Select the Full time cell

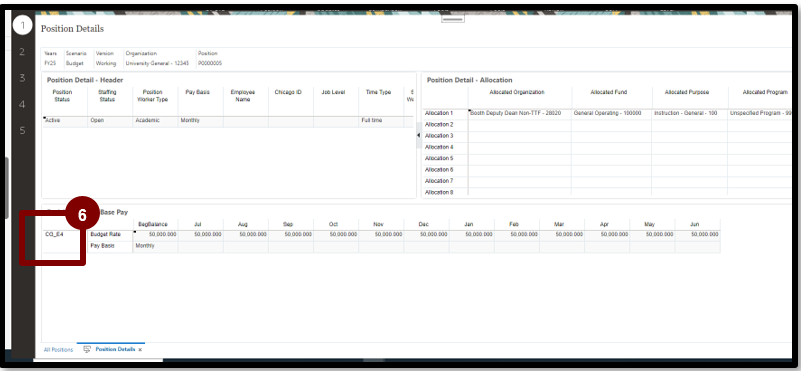click(x=381, y=121)
